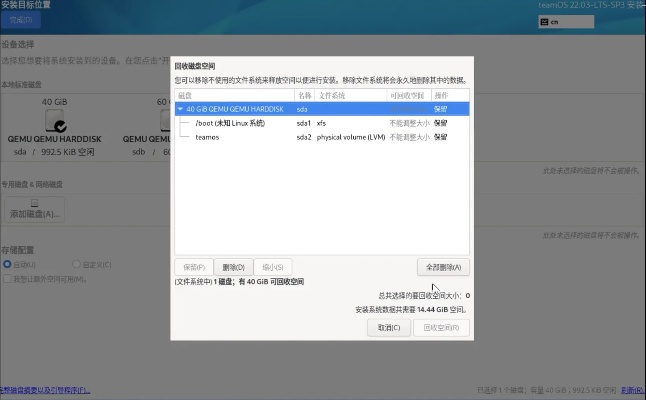This screenshot has height=400, width=646.
Task: Click the 回收空间(R) reclaim space button
Action: (x=441, y=328)
